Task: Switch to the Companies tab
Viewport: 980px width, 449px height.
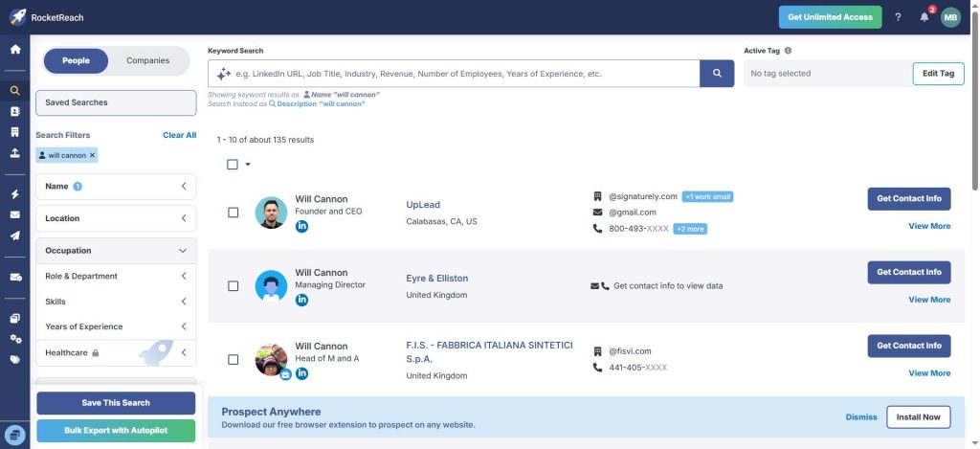Action: (148, 60)
